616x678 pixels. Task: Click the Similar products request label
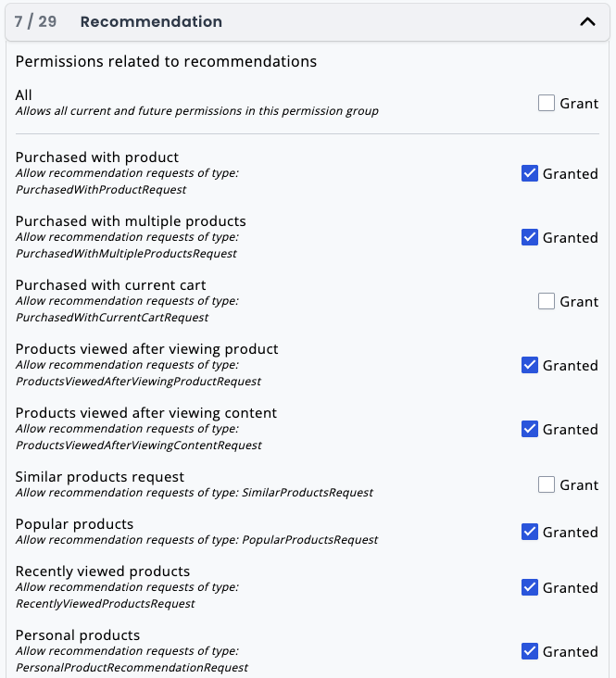100,477
